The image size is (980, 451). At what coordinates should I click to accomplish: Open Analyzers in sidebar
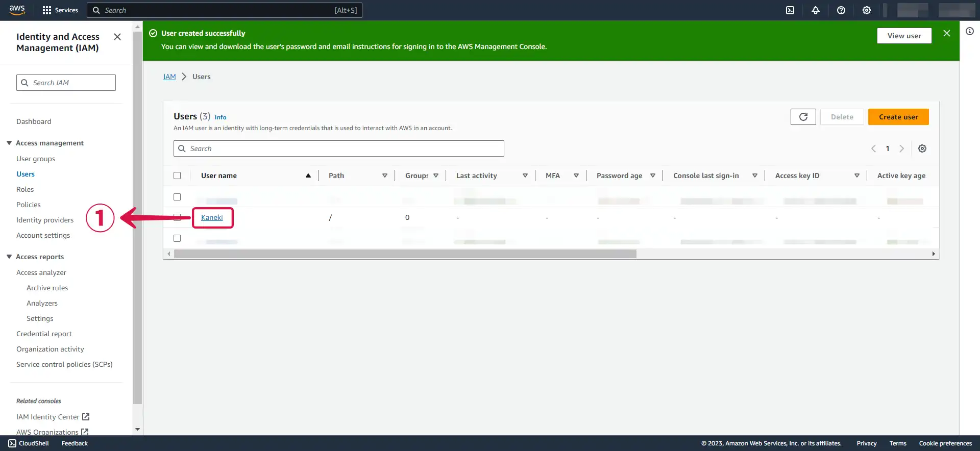click(x=42, y=303)
